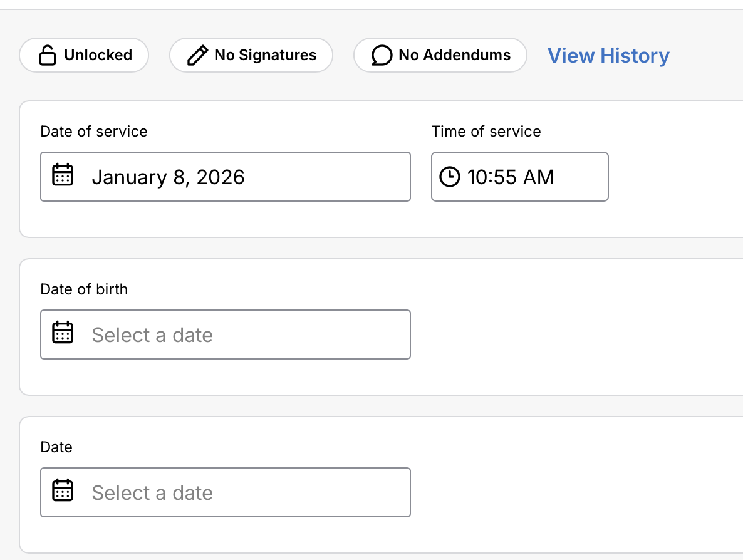This screenshot has width=743, height=560.
Task: Open the Date of service date picker
Action: [x=226, y=177]
